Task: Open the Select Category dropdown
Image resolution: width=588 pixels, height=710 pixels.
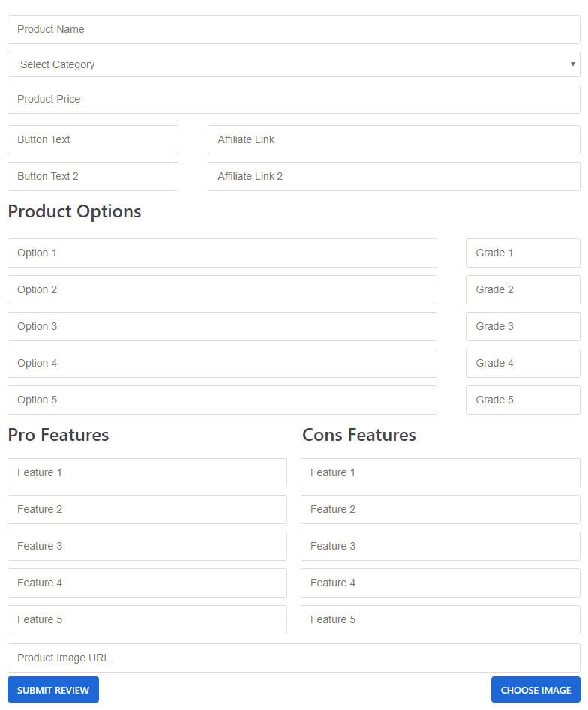Action: point(293,64)
